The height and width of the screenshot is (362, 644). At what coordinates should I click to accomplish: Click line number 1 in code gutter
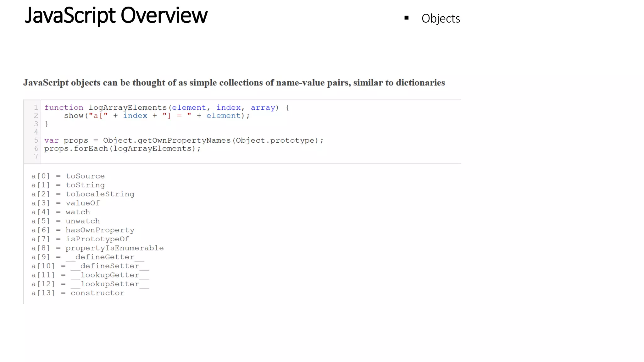36,107
